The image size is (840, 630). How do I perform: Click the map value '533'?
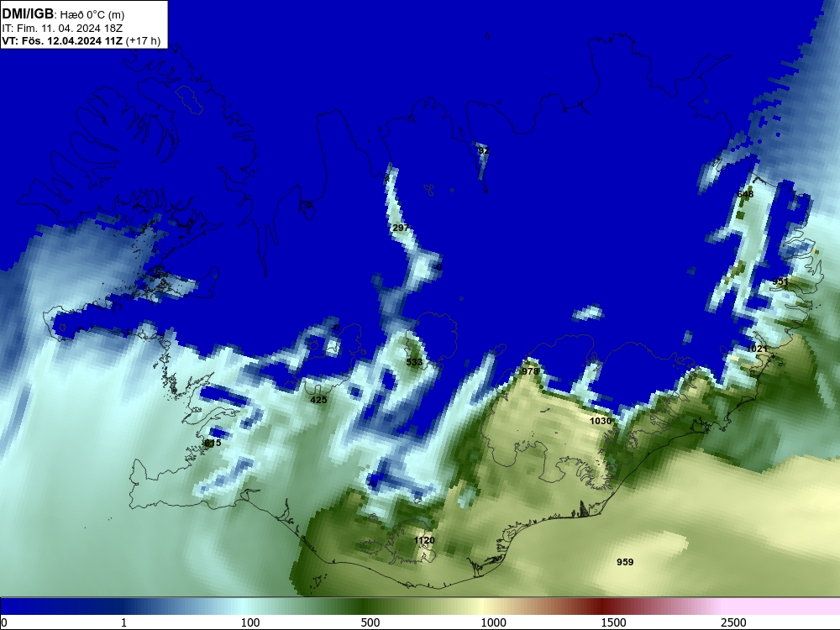(414, 362)
